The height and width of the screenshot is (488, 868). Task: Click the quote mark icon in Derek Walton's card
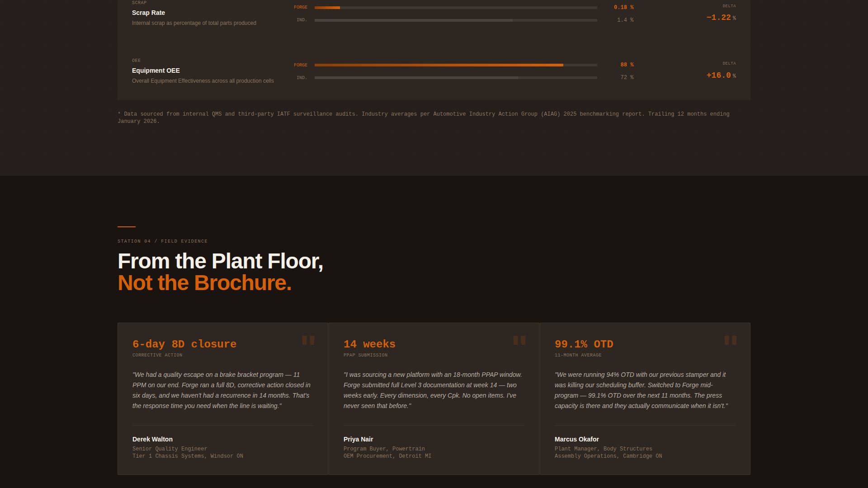point(308,340)
